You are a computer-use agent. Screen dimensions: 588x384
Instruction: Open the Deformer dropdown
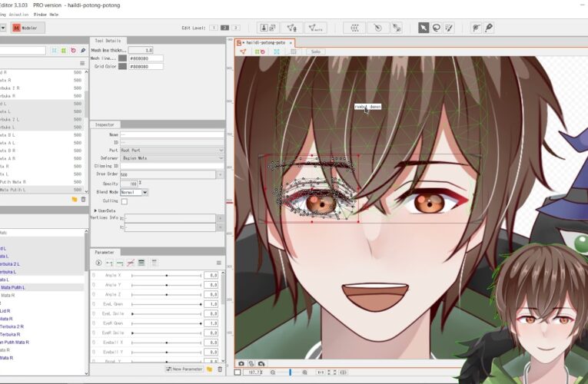pos(171,158)
